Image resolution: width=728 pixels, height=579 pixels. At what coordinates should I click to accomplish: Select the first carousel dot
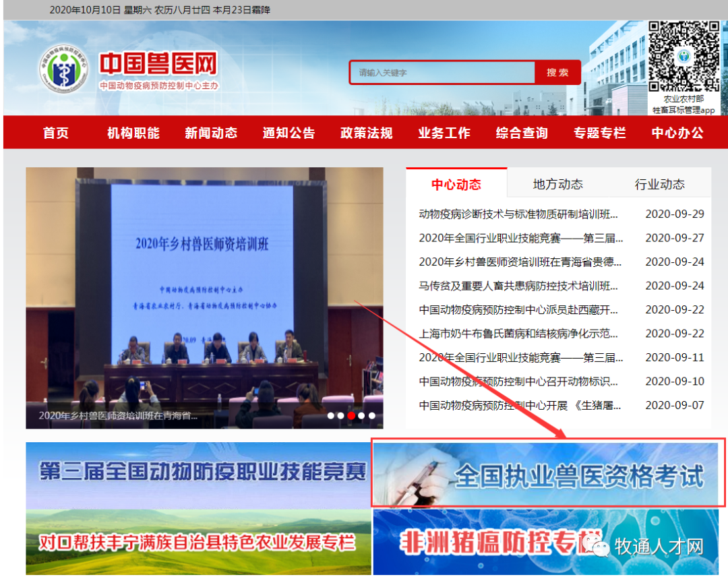(330, 416)
